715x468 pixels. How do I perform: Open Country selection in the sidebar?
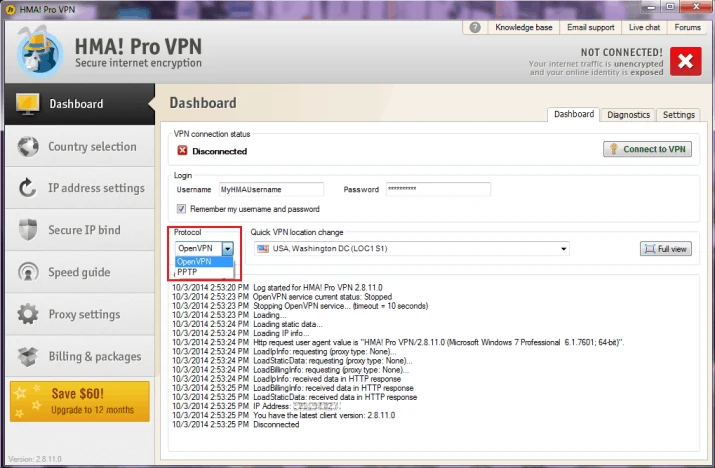coord(80,146)
